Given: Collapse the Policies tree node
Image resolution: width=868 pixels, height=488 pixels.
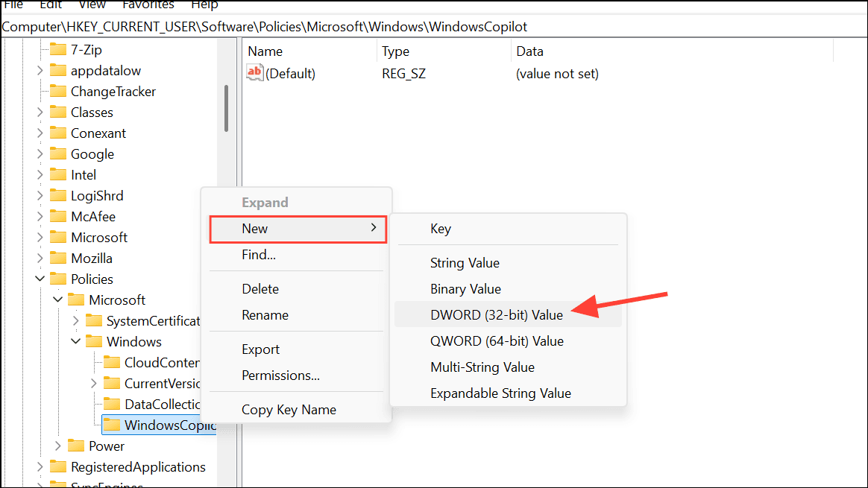Looking at the screenshot, I should 40,279.
